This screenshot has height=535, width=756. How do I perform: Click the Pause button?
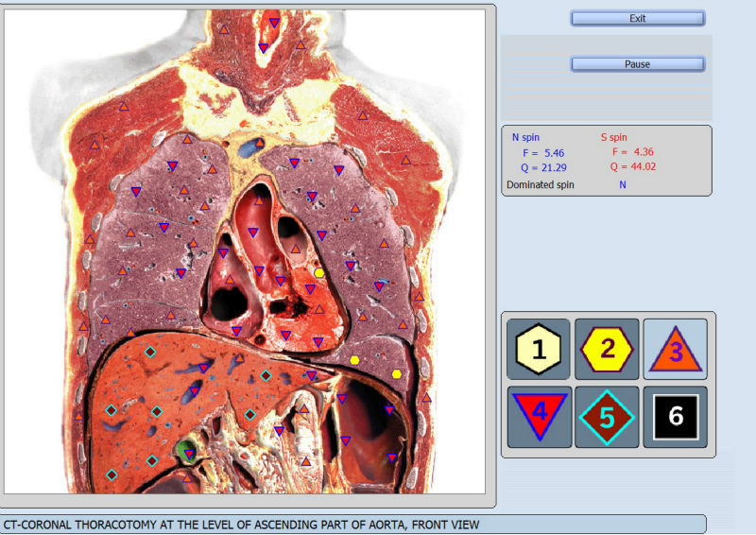point(637,64)
